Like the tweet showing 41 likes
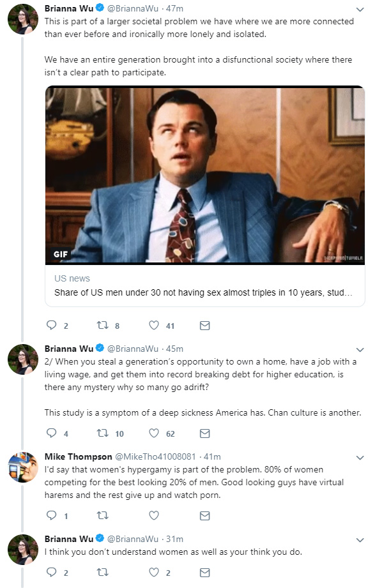The image size is (375, 588). (x=154, y=325)
